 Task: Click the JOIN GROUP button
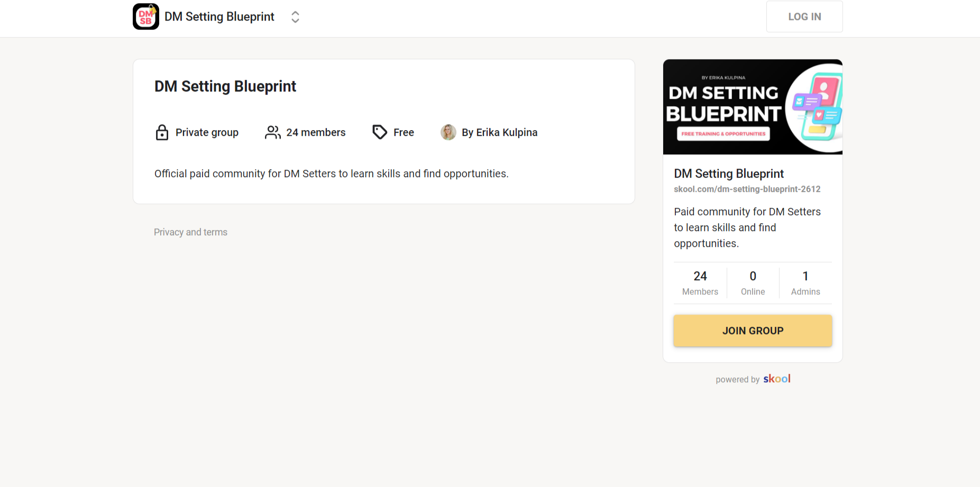pos(753,331)
